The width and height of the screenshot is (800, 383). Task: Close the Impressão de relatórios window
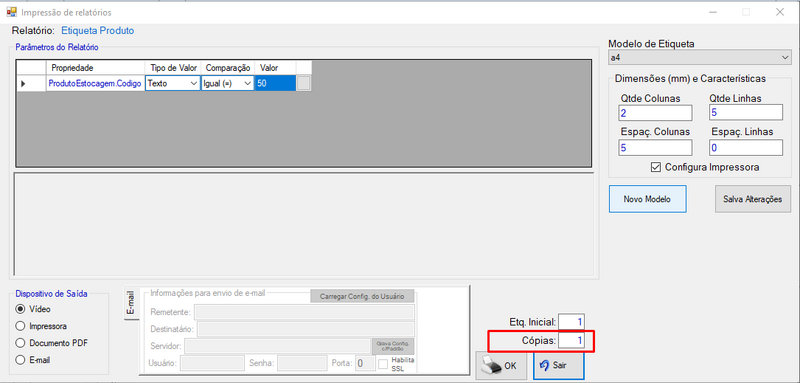click(x=780, y=12)
